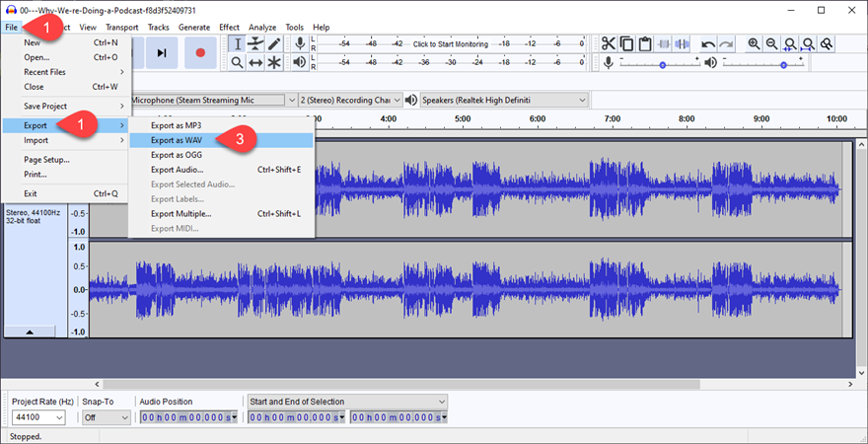Choose the Multi-tool asterisk icon
This screenshot has height=444, width=868.
tap(274, 62)
